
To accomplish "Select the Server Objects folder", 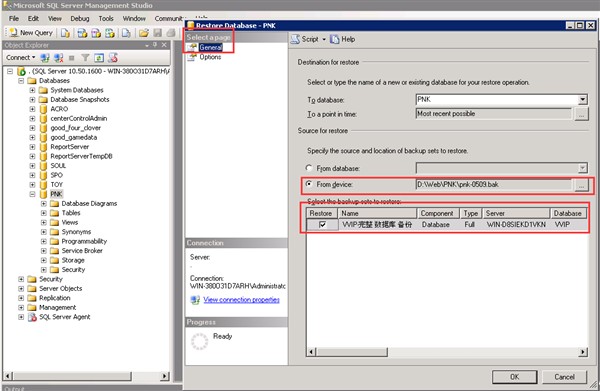I will click(x=60, y=288).
